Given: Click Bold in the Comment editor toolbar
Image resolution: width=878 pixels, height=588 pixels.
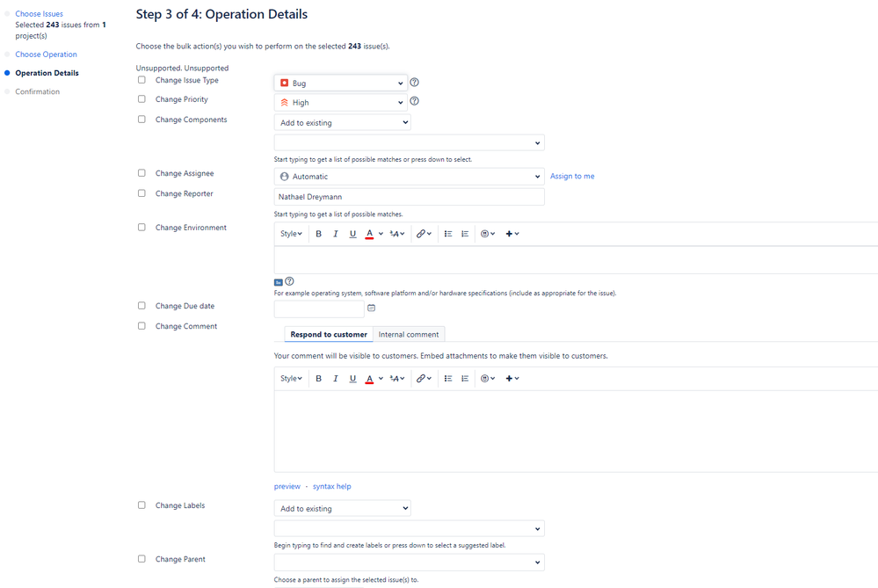Looking at the screenshot, I should tap(319, 379).
